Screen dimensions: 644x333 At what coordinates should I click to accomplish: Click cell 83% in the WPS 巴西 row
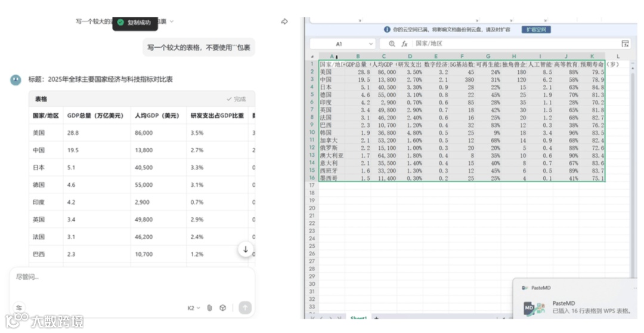[x=488, y=125]
